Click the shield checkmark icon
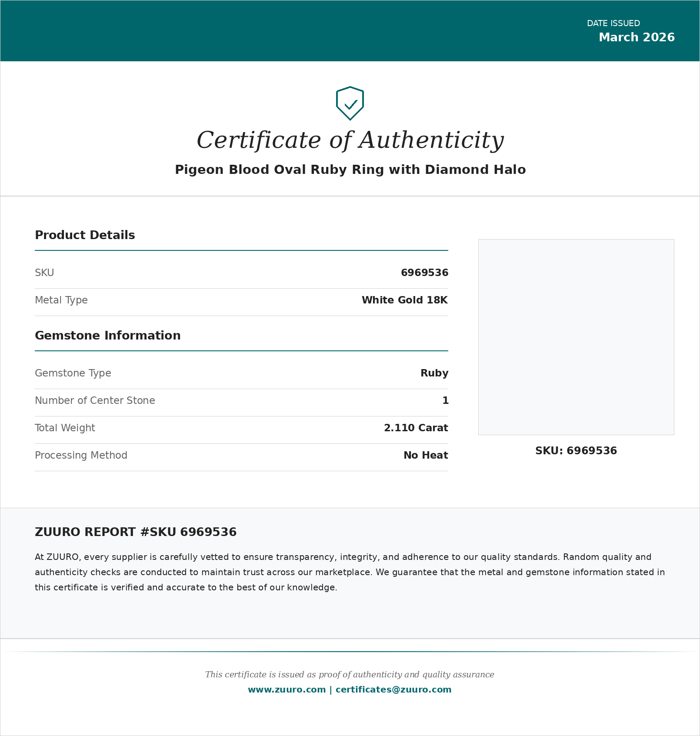This screenshot has width=700, height=736. coord(350,103)
